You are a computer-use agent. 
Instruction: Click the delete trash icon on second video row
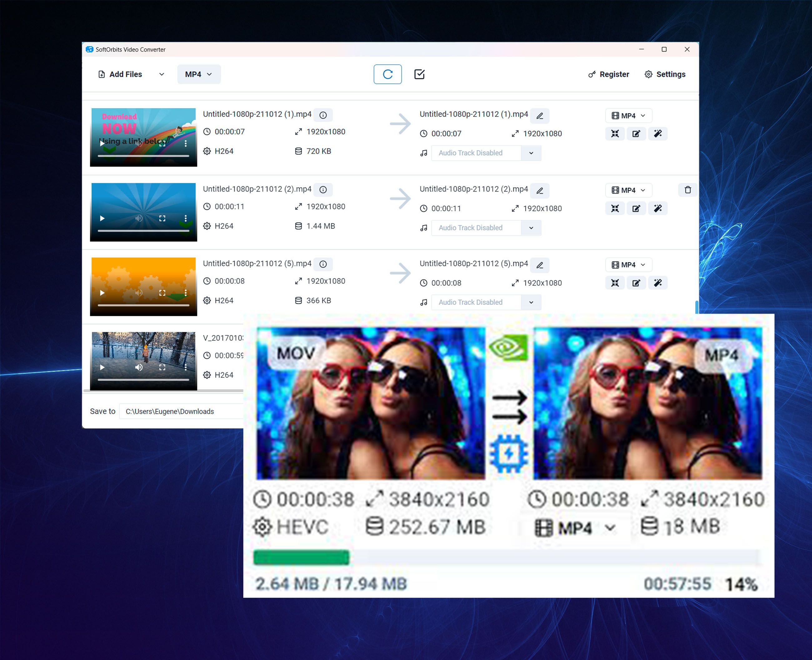pyautogui.click(x=686, y=190)
